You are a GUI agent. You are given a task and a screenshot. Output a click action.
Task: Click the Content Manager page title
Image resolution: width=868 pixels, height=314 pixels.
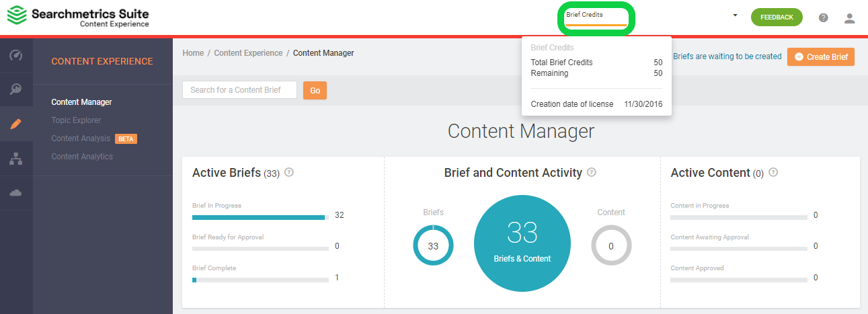(521, 131)
